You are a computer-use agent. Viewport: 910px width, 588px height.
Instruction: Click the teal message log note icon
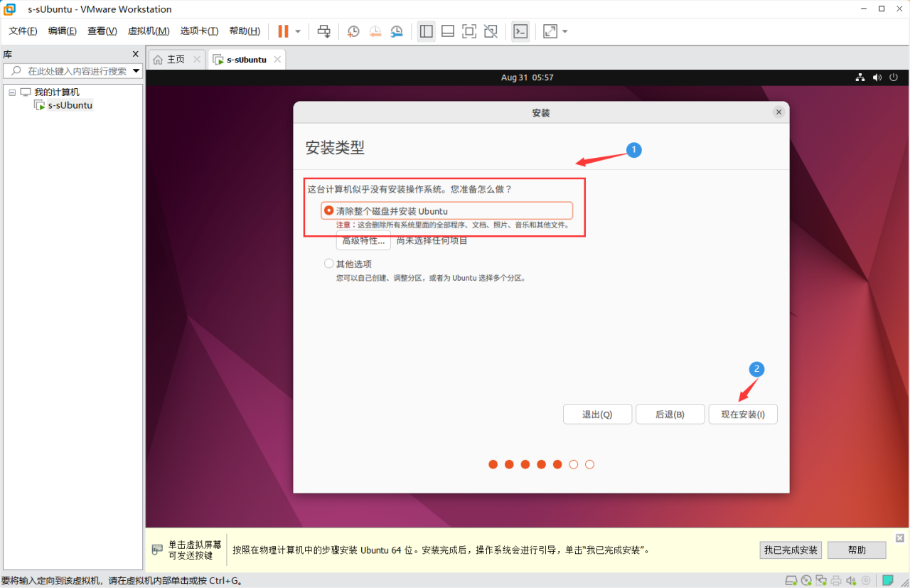click(888, 581)
